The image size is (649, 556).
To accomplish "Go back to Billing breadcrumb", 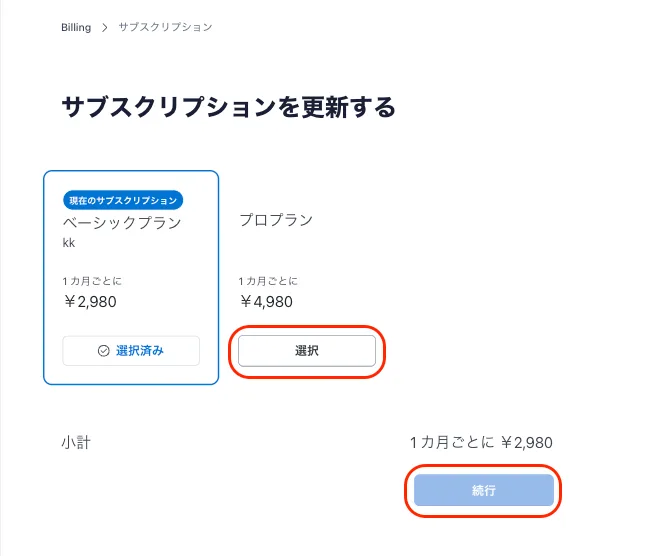I will [x=76, y=27].
